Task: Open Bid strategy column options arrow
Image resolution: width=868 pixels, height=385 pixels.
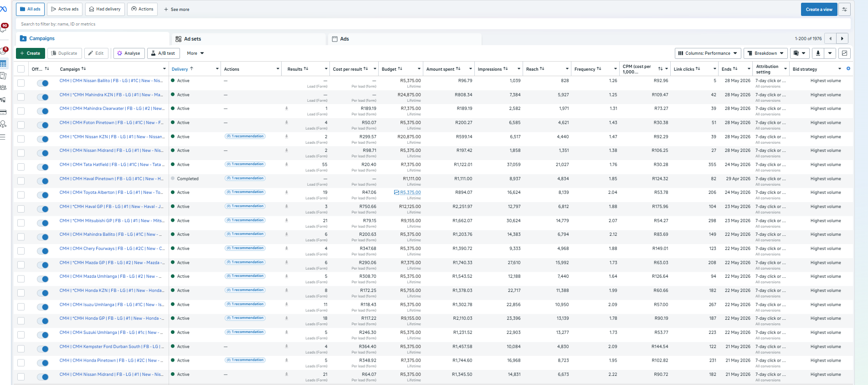Action: click(x=840, y=69)
